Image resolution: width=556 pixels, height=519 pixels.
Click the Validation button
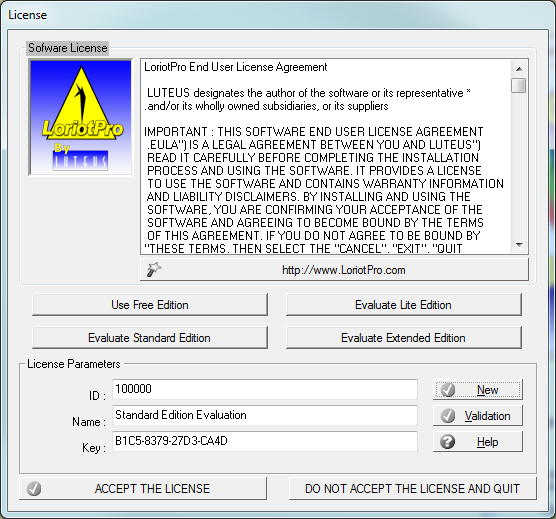(478, 415)
